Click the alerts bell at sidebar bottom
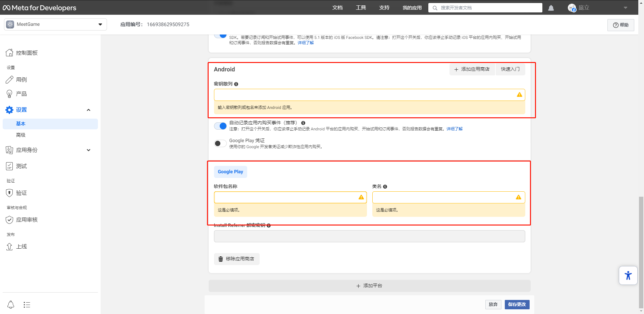The height and width of the screenshot is (314, 644). point(11,305)
